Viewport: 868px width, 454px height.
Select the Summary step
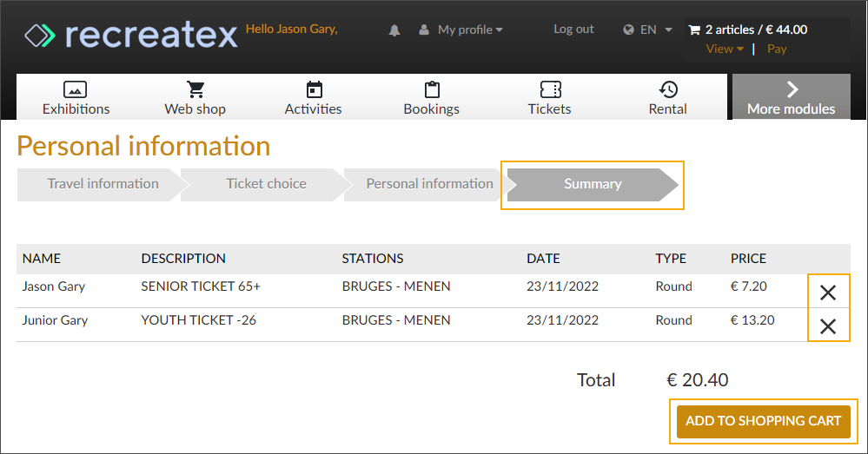pos(593,184)
